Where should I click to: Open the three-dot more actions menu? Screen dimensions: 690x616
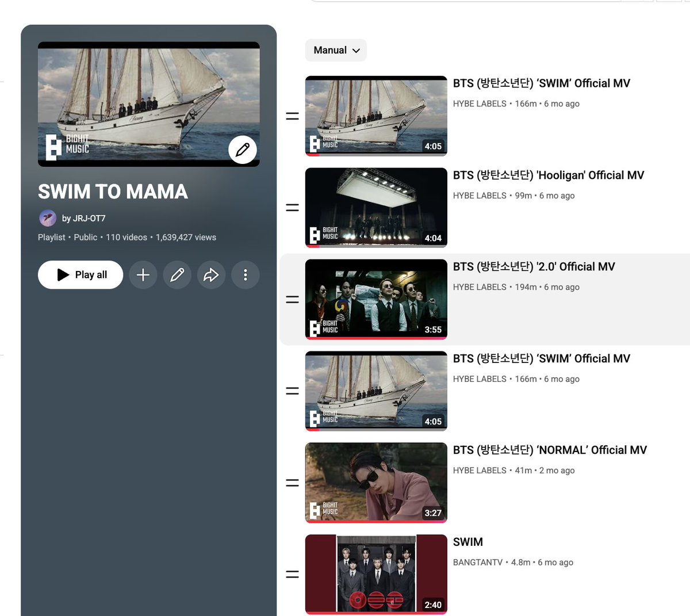246,275
